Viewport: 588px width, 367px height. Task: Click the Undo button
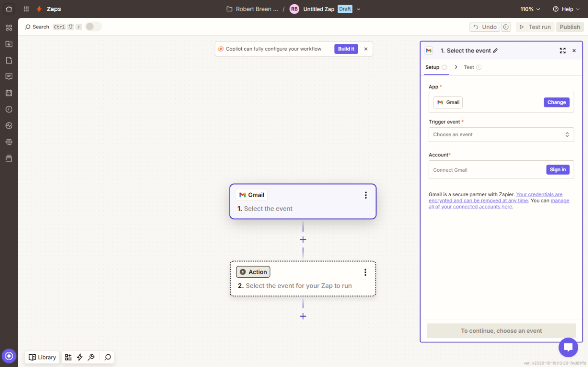pos(485,27)
